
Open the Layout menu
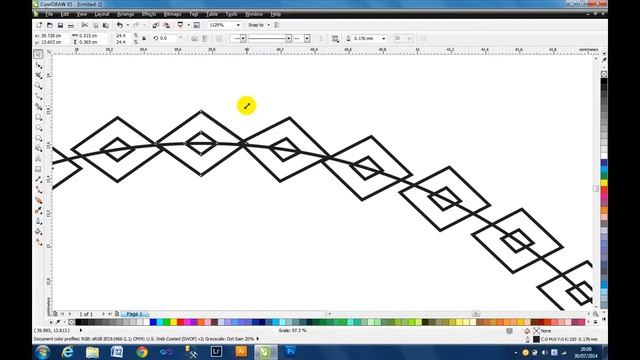click(102, 14)
